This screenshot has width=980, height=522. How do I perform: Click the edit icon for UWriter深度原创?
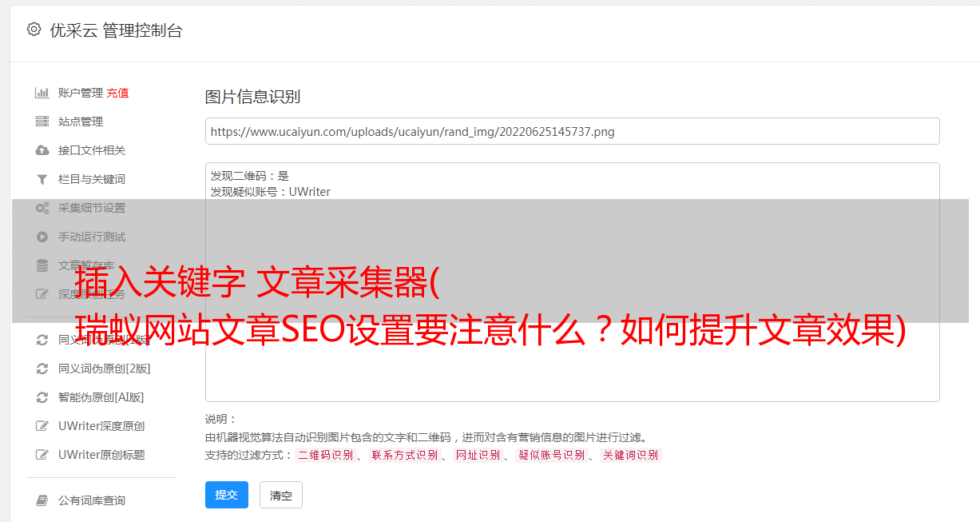pyautogui.click(x=42, y=426)
